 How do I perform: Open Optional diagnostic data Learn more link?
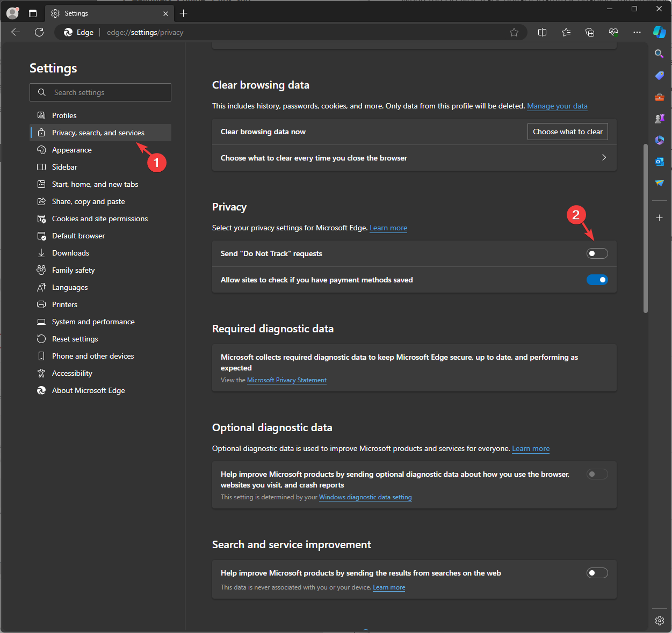tap(531, 448)
